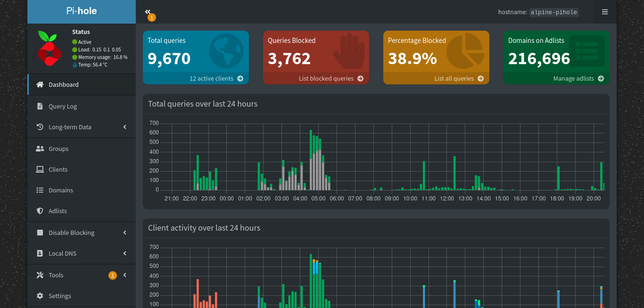
Task: Open the hamburger menu icon
Action: coord(605,12)
